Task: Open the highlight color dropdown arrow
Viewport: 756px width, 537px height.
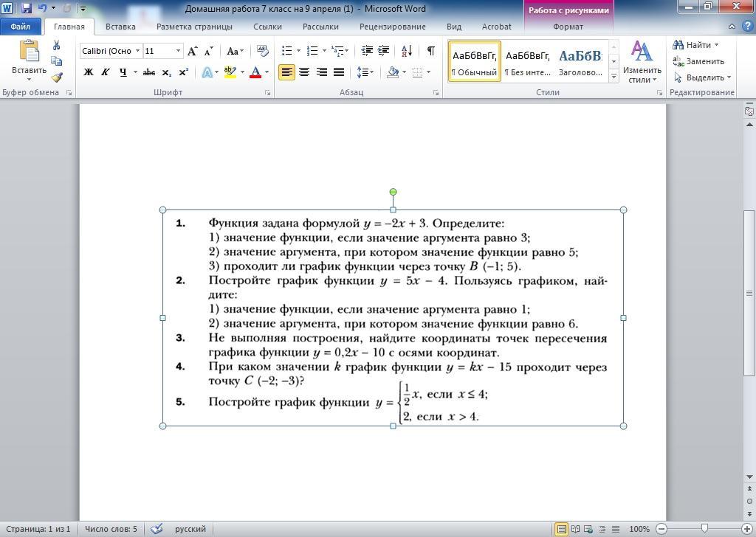Action: click(242, 72)
